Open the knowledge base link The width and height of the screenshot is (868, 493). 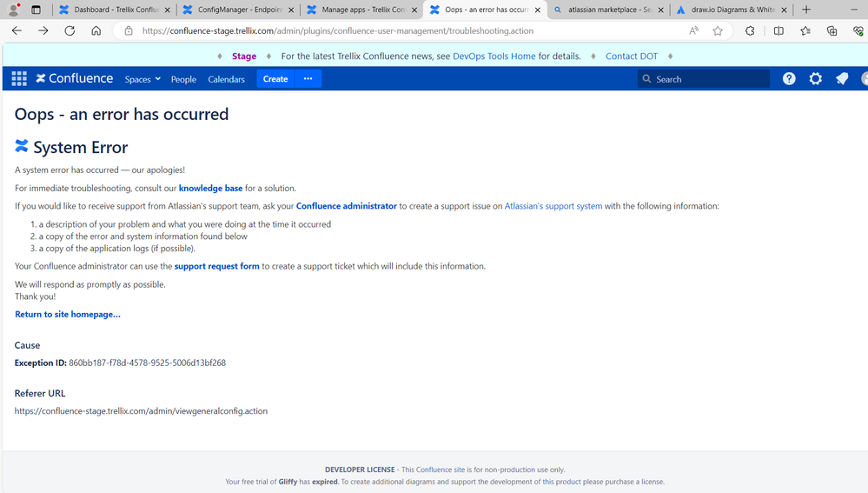click(x=210, y=189)
